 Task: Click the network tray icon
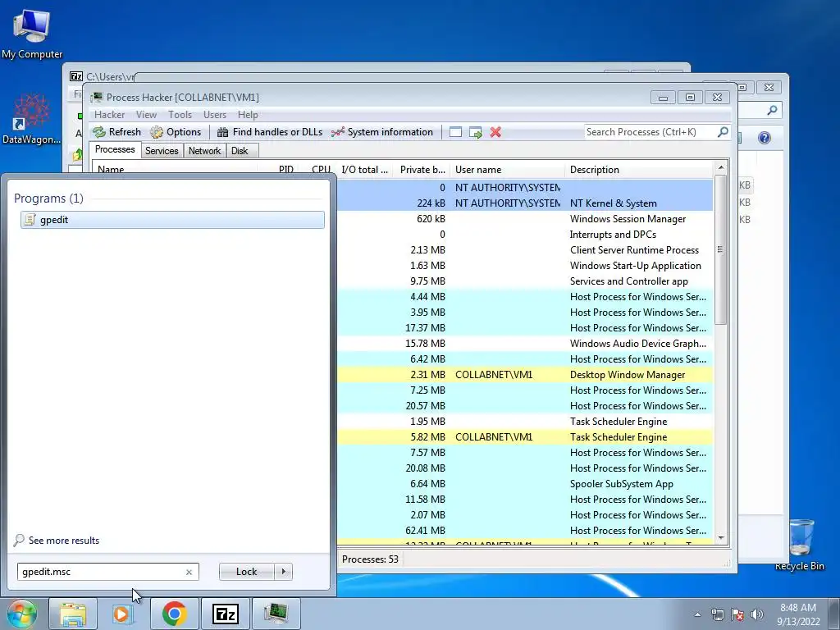(x=717, y=614)
